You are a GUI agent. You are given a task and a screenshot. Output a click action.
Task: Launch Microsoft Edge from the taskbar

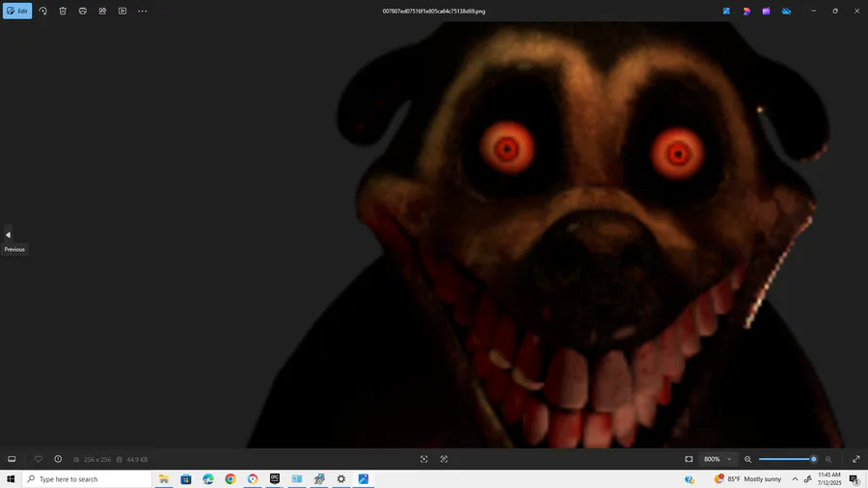(208, 479)
